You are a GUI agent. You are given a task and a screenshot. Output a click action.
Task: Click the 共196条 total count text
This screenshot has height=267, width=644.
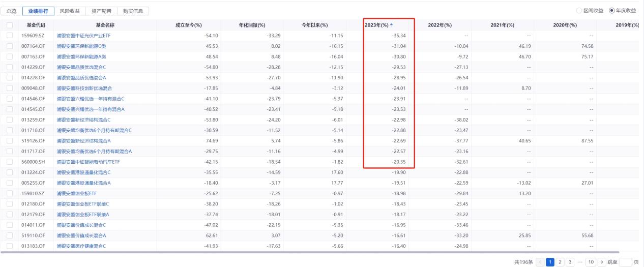pos(523,262)
